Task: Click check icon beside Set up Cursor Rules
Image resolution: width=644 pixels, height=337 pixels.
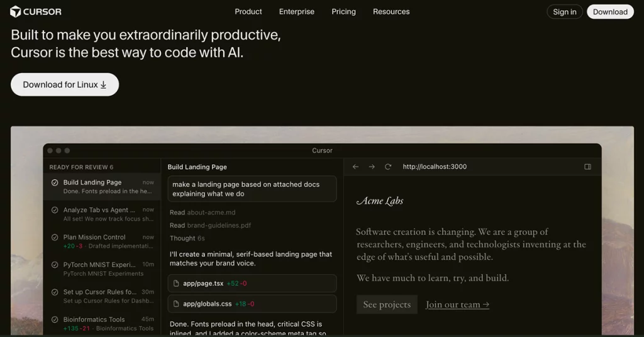Action: (55, 292)
